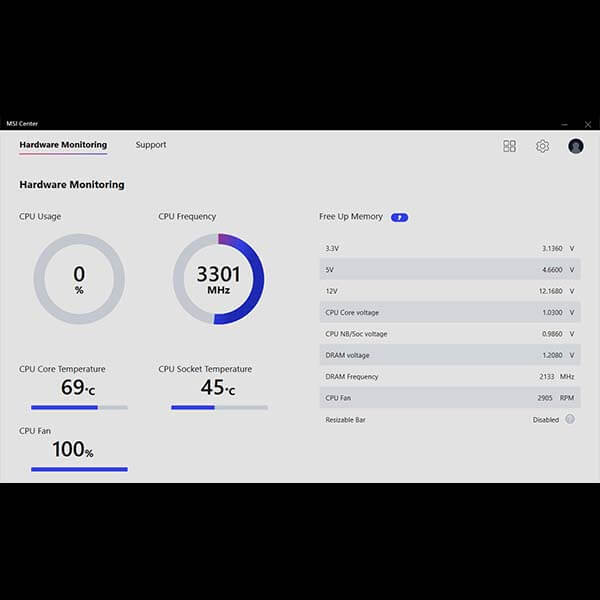Click the CPU Fan percentage bar

[x=79, y=469]
